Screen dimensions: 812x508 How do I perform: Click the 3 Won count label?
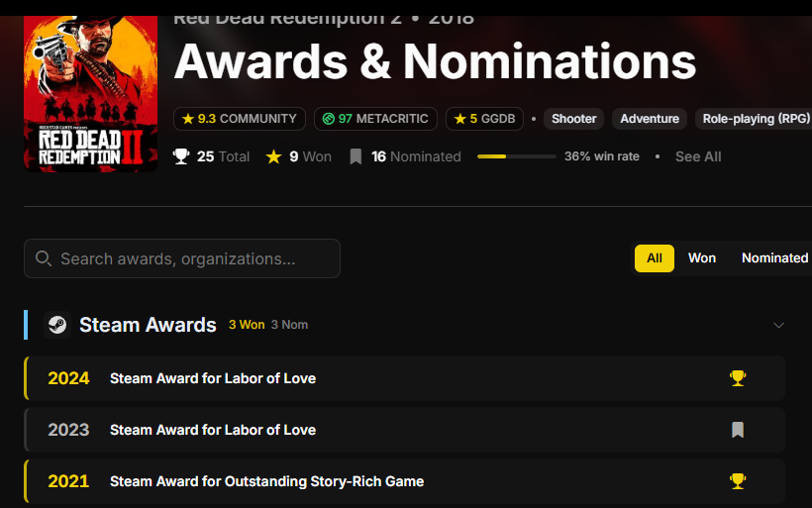(x=247, y=325)
